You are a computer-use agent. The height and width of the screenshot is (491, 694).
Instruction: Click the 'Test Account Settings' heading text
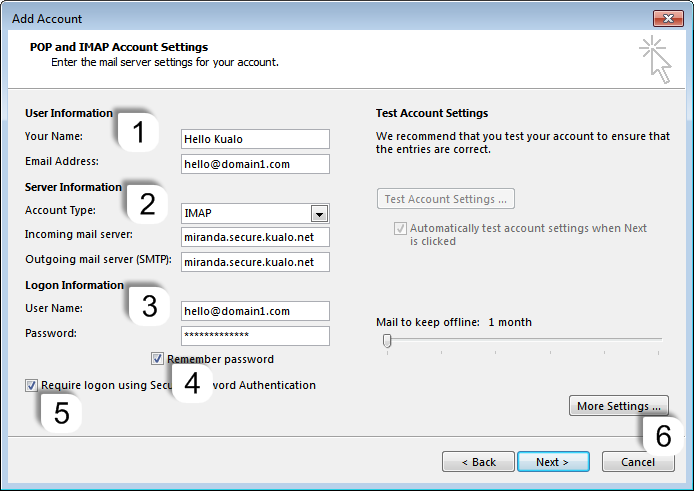(x=432, y=113)
